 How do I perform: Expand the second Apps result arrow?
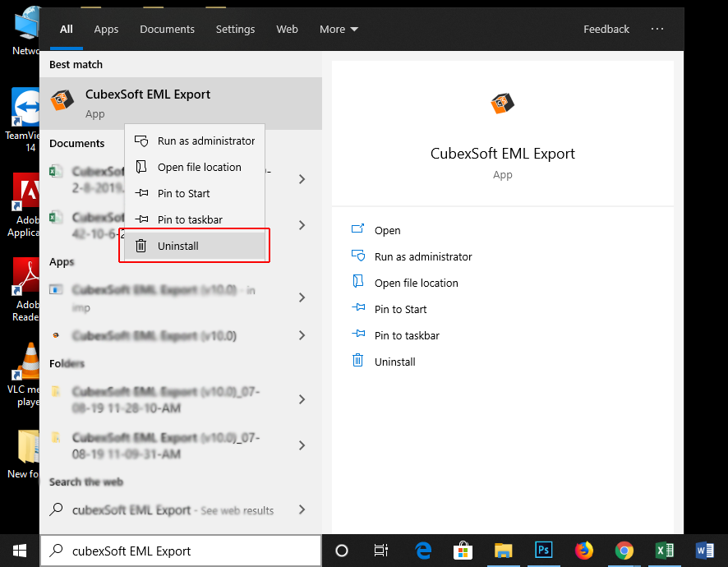pyautogui.click(x=302, y=335)
